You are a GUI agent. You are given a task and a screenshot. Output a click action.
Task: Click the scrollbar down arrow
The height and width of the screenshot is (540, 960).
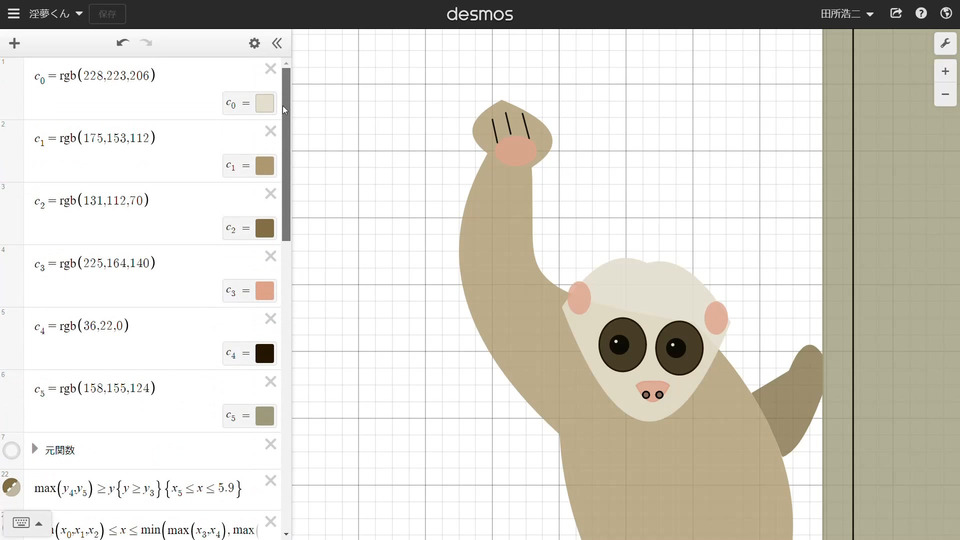point(286,534)
